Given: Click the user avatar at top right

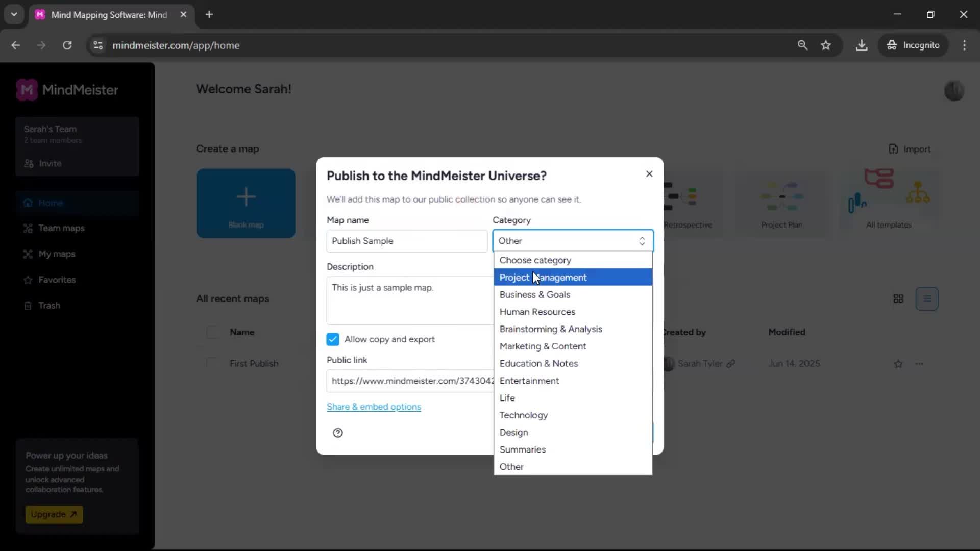Looking at the screenshot, I should tap(954, 91).
